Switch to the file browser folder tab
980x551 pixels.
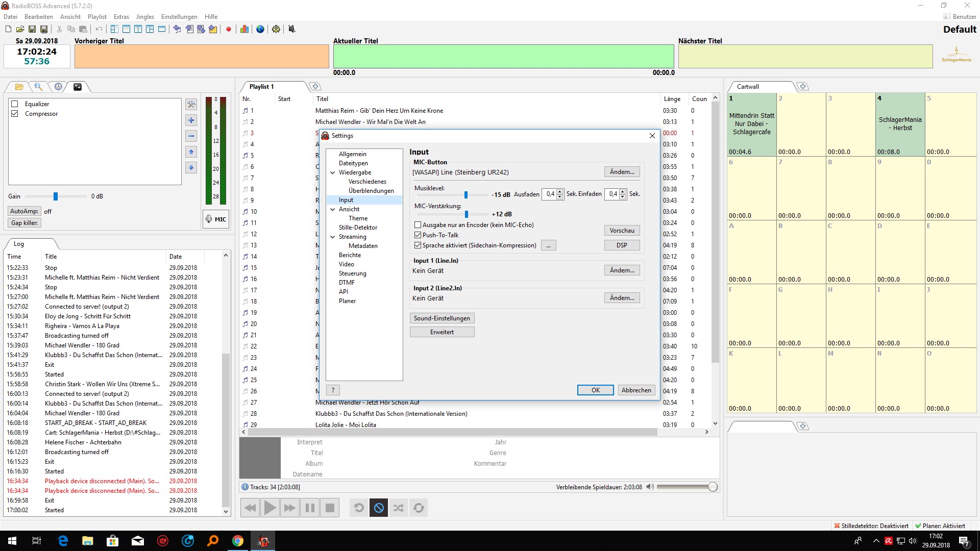click(x=19, y=87)
